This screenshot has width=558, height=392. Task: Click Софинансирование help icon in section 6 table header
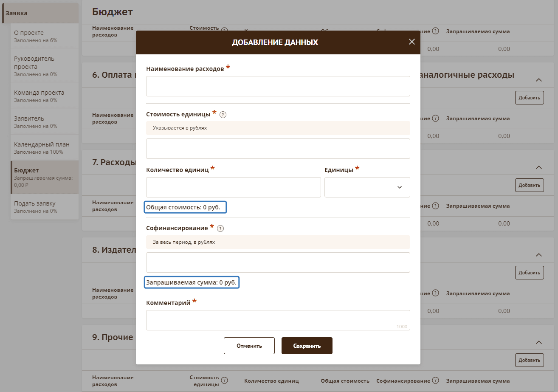pos(435,118)
